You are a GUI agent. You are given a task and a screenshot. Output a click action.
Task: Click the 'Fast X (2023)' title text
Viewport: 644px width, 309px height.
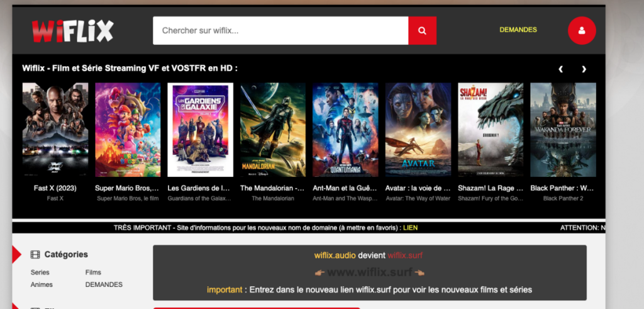55,188
